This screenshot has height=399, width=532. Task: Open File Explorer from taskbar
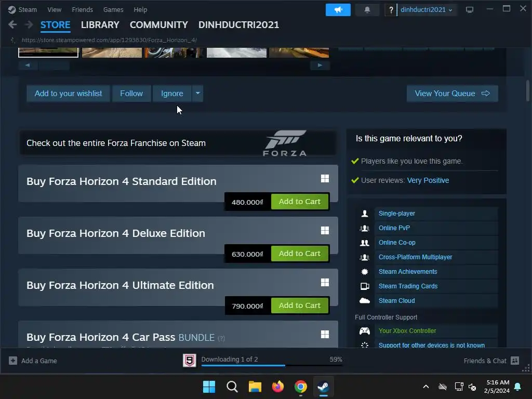(255, 387)
